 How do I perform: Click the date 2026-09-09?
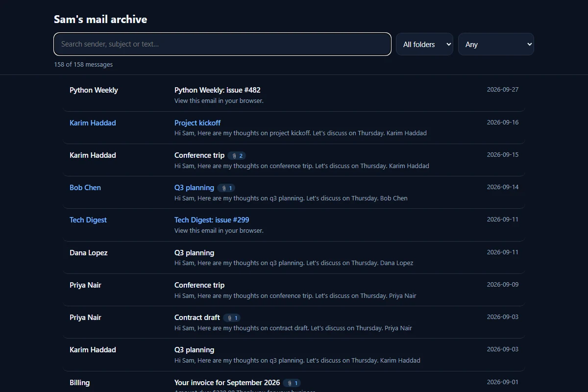coord(503,285)
